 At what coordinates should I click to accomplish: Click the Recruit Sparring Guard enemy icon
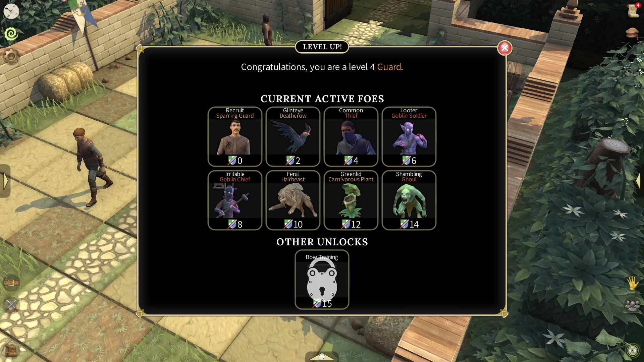click(234, 136)
